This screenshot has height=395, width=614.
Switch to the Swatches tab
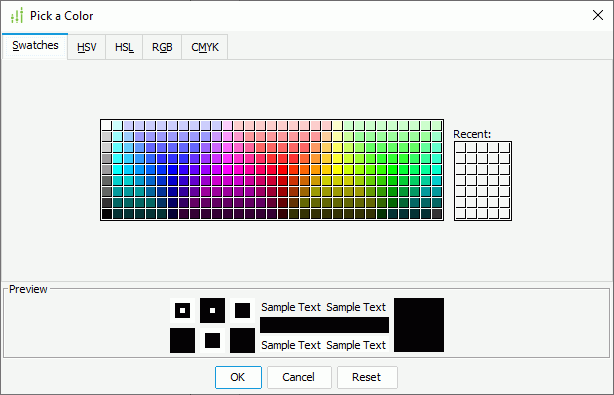[35, 45]
